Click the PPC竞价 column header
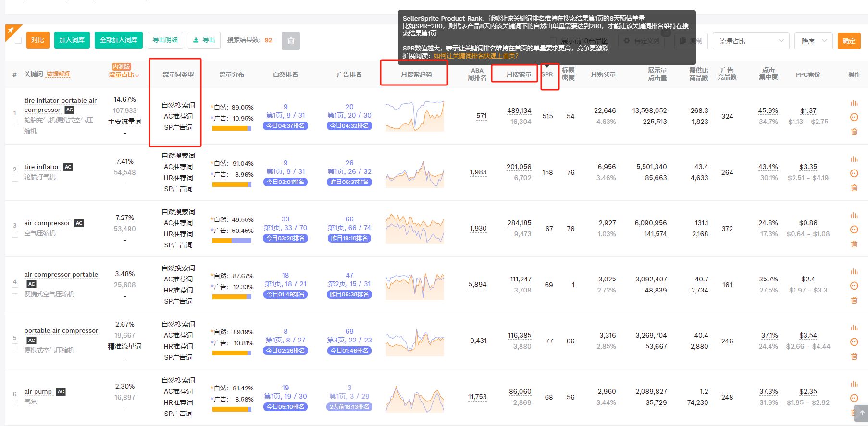Screen dimensions: 868x426 808,74
